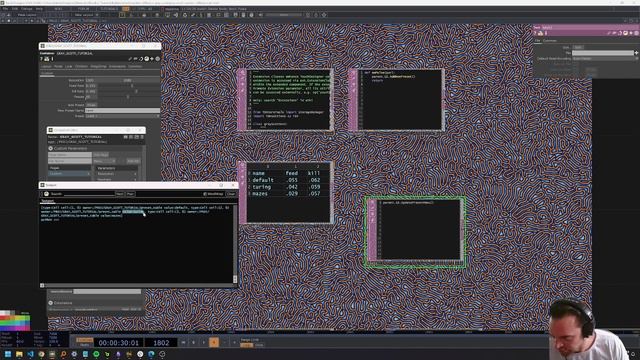Open the arrow on the Resolution parameter row
Screen dimensions: 640x360
(136, 174)
